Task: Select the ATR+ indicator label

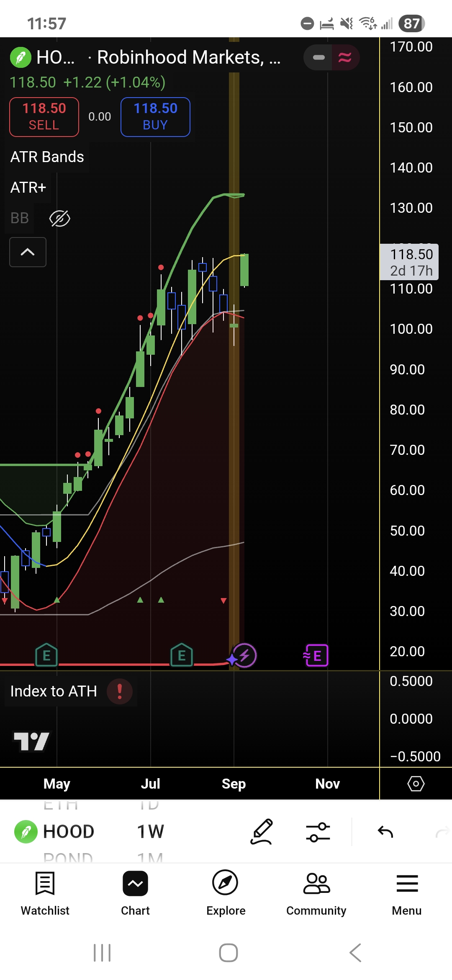Action: point(28,187)
